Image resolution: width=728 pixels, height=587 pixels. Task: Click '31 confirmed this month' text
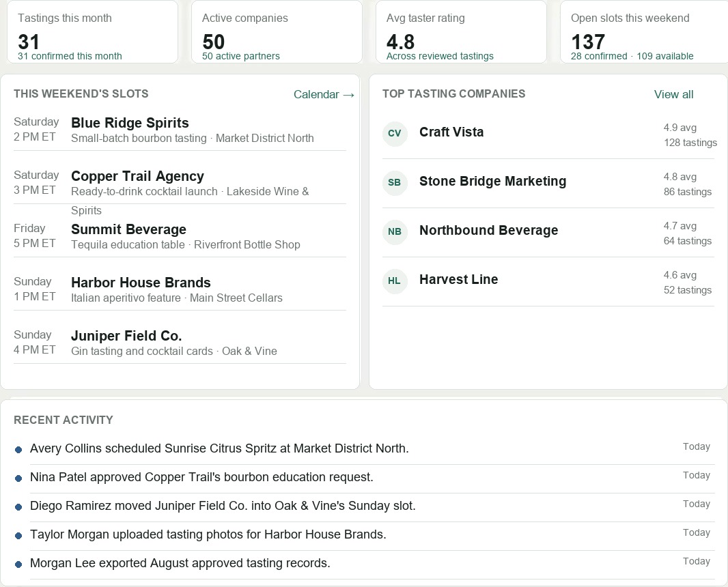[x=70, y=56]
